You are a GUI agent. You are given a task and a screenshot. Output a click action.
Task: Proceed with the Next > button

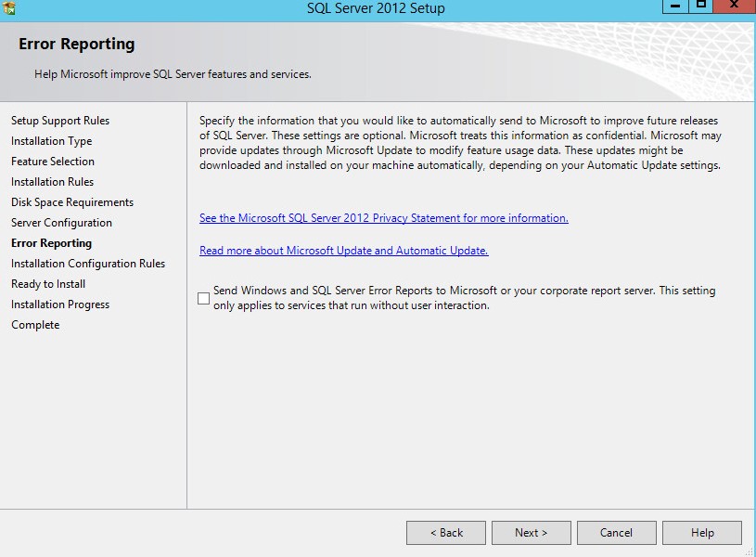coord(532,532)
